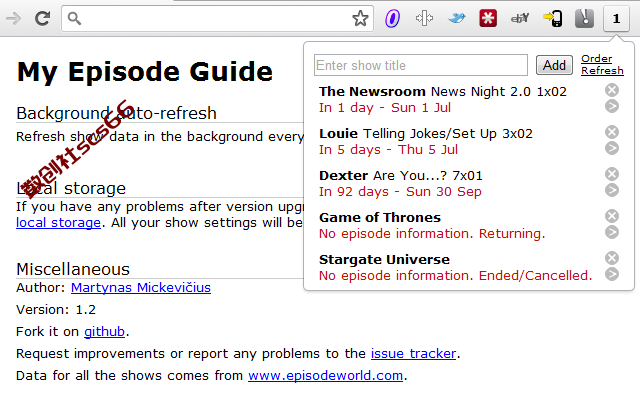Viewport: 640px width, 400px height.
Task: Click the Refresh link in the popup
Action: (602, 71)
